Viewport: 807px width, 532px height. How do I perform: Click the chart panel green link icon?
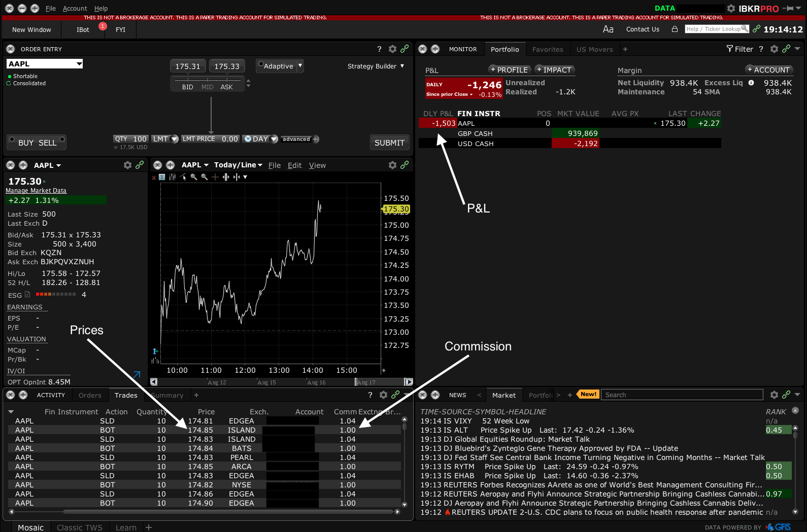click(x=405, y=165)
